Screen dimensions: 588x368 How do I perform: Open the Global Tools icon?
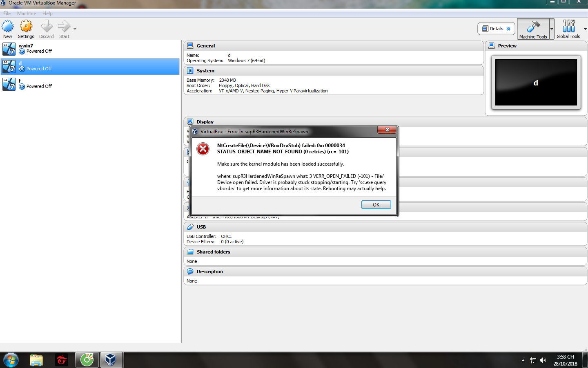568,26
